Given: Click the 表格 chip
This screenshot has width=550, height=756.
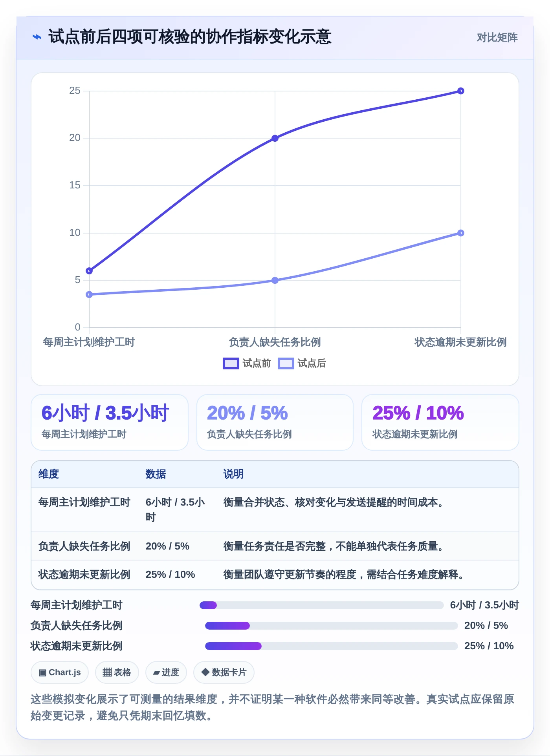Looking at the screenshot, I should point(117,672).
